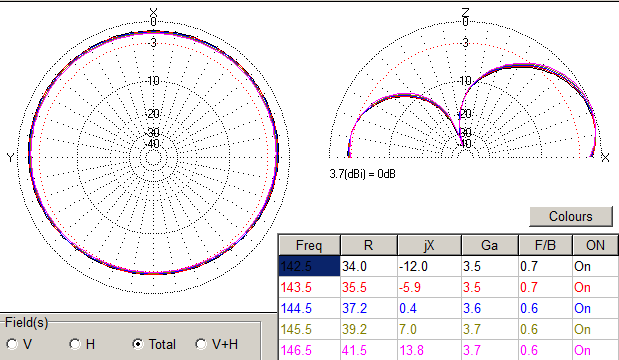619x360 pixels.
Task: Click the R value 41.5
Action: [369, 350]
